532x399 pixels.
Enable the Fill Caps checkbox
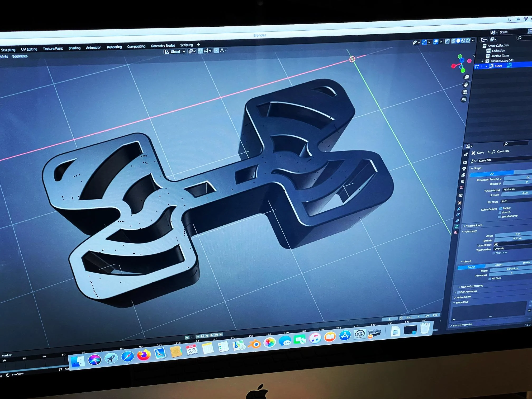point(490,279)
